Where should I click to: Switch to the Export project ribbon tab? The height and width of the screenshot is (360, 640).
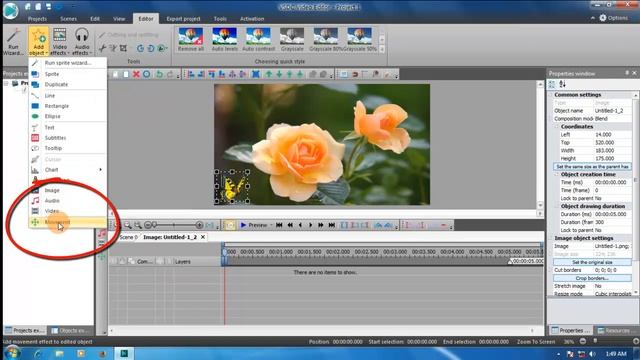(x=183, y=19)
